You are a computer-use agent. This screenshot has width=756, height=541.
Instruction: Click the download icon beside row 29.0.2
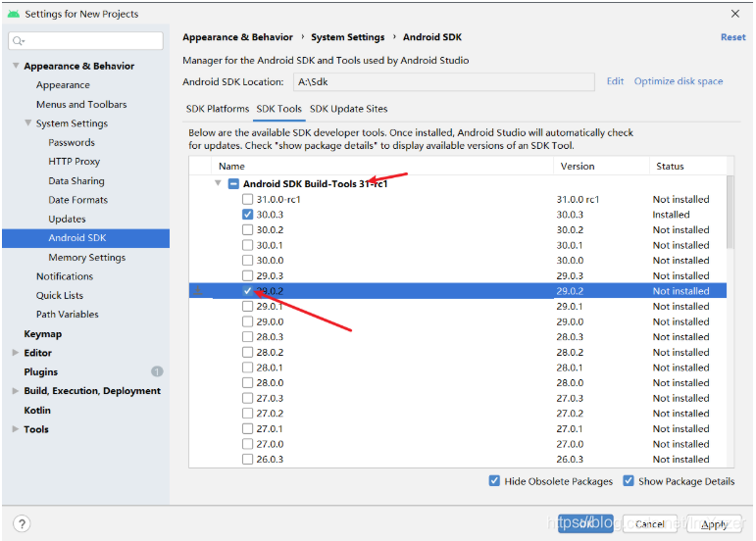tap(198, 290)
